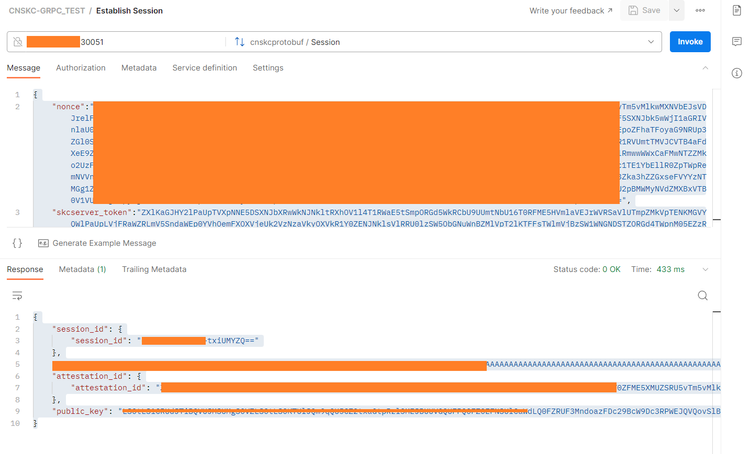Click the lock icon in URL bar

tap(18, 42)
